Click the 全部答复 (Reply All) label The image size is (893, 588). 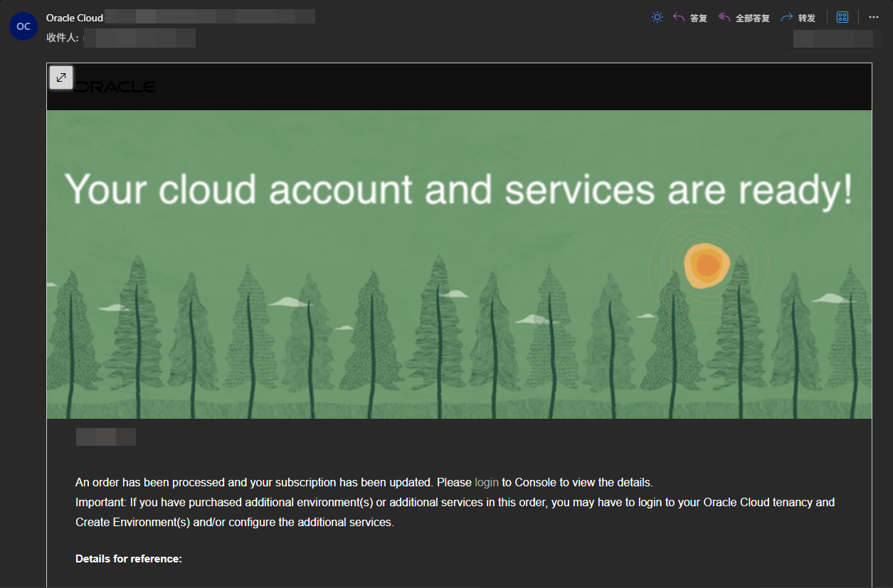tap(753, 18)
